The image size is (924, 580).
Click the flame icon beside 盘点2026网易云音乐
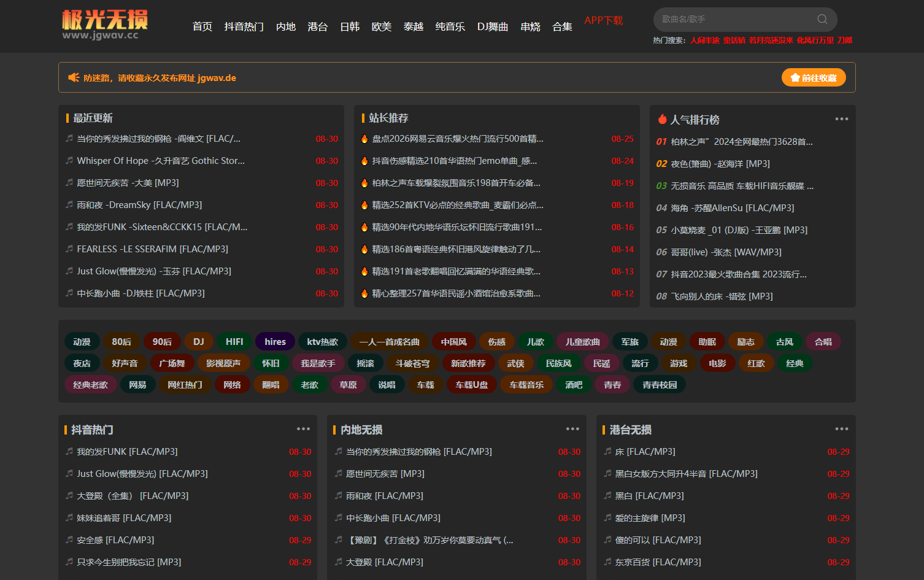pos(364,139)
